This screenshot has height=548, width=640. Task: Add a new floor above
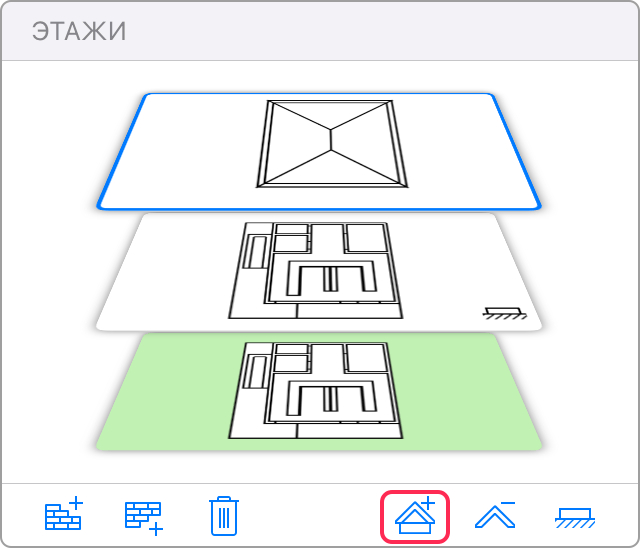(64, 513)
